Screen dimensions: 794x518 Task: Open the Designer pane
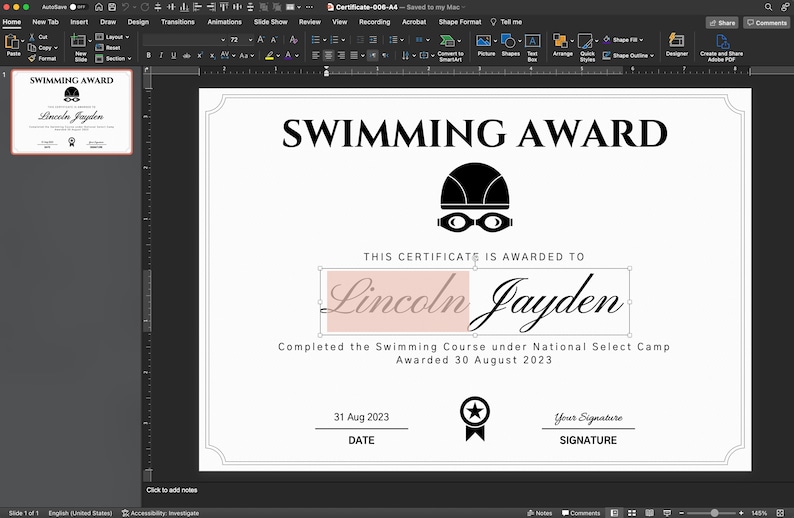click(x=677, y=46)
